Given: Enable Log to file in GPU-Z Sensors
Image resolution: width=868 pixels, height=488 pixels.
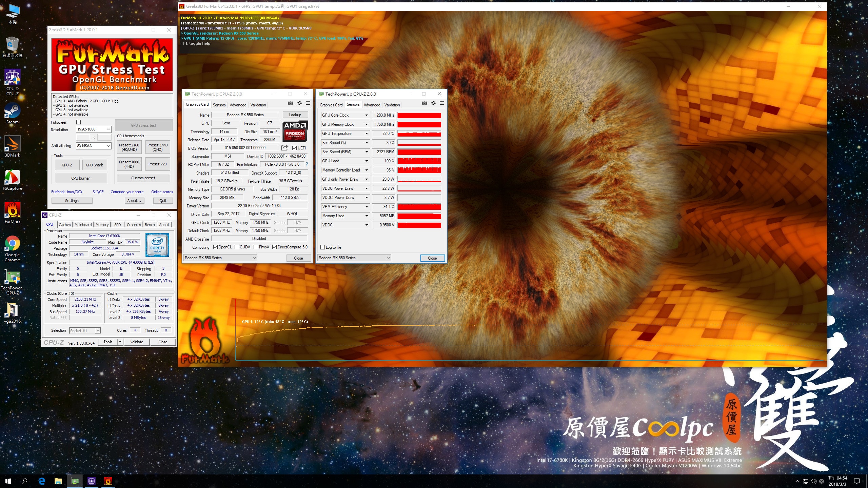Looking at the screenshot, I should [323, 247].
